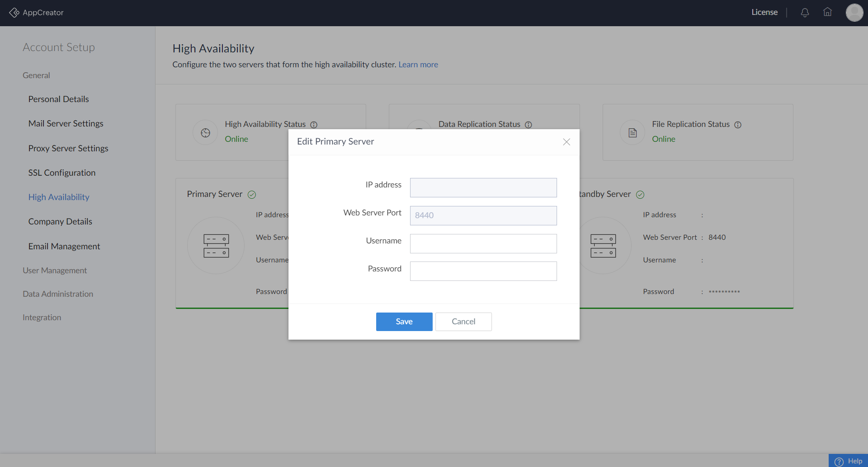Image resolution: width=868 pixels, height=467 pixels.
Task: Click into the Username field
Action: coord(483,243)
